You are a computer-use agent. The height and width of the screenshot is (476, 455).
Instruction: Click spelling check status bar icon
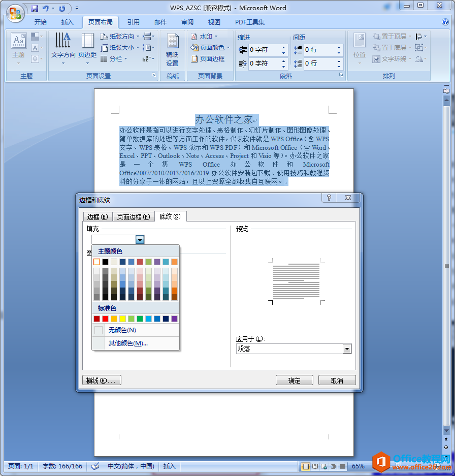(x=95, y=466)
